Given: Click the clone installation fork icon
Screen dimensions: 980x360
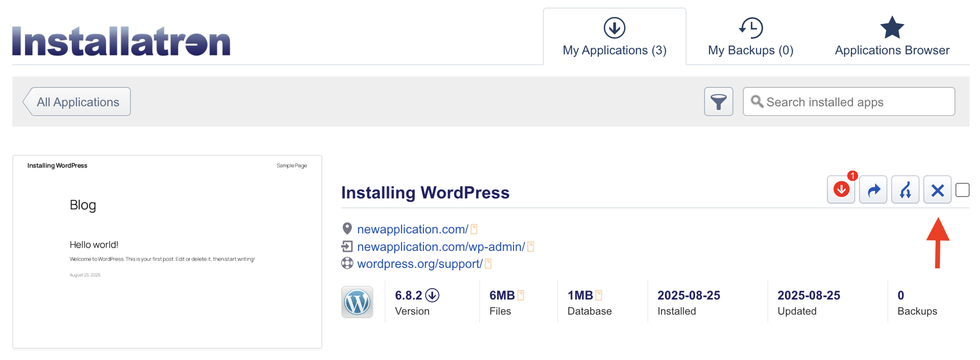Looking at the screenshot, I should [905, 189].
